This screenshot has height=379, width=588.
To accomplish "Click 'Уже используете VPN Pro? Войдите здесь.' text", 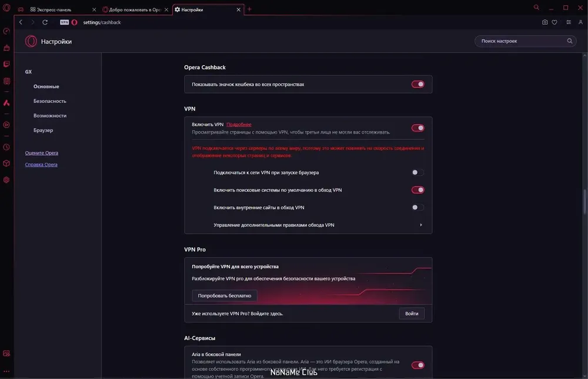I will [238, 314].
